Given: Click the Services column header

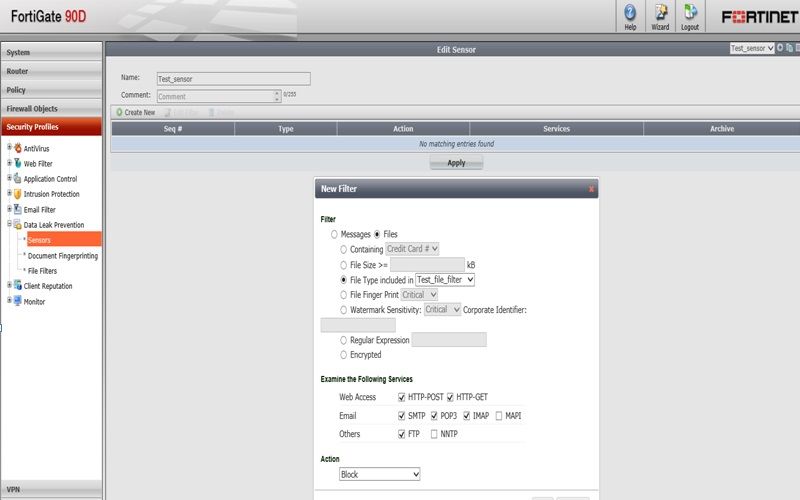Looking at the screenshot, I should pyautogui.click(x=557, y=129).
